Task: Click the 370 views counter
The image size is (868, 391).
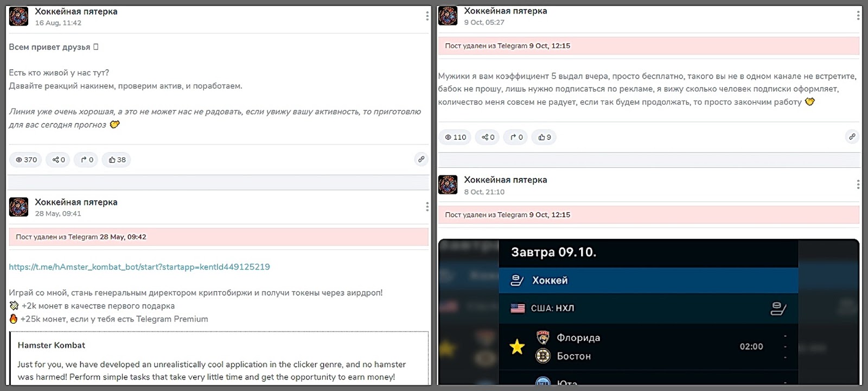Action: click(25, 160)
